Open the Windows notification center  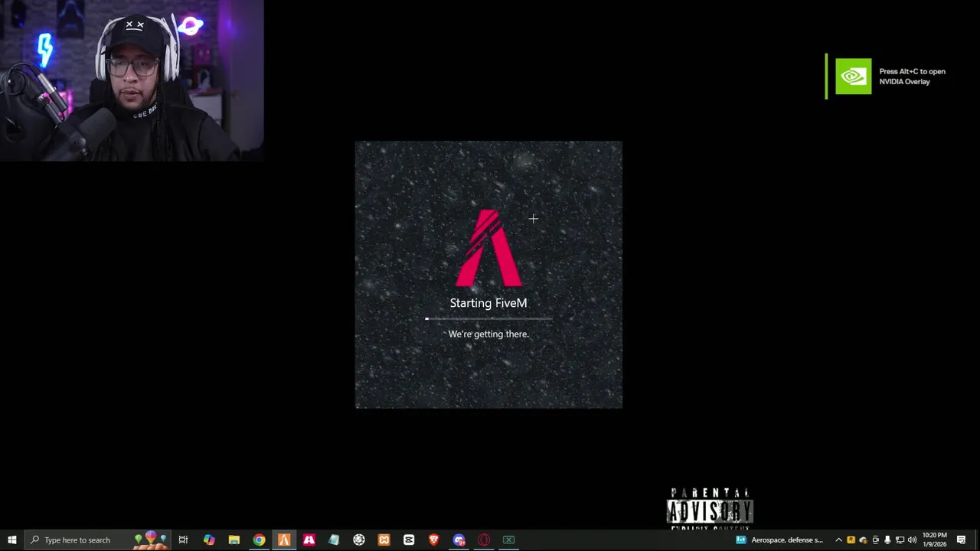pyautogui.click(x=962, y=540)
